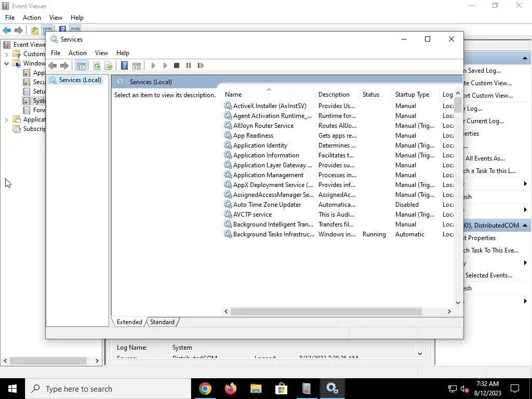Screen dimensions: 532x399
Task: Click the Export List icon in Services
Action: pos(108,65)
